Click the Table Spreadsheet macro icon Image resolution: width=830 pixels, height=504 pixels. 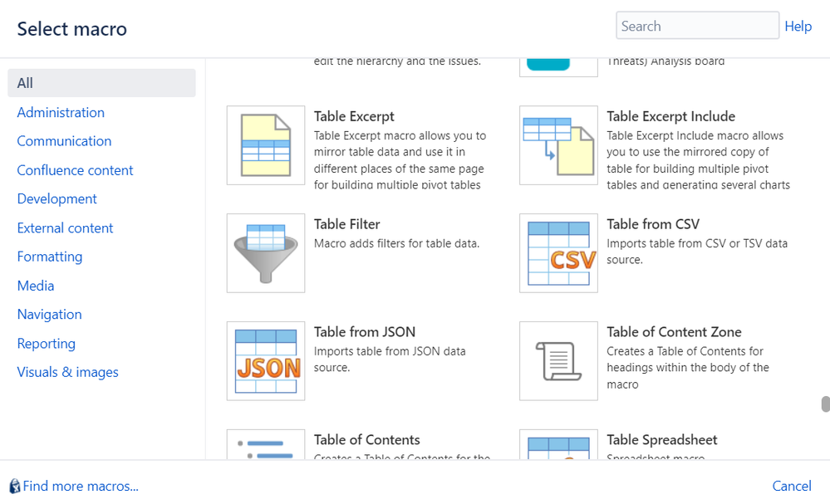(x=558, y=445)
